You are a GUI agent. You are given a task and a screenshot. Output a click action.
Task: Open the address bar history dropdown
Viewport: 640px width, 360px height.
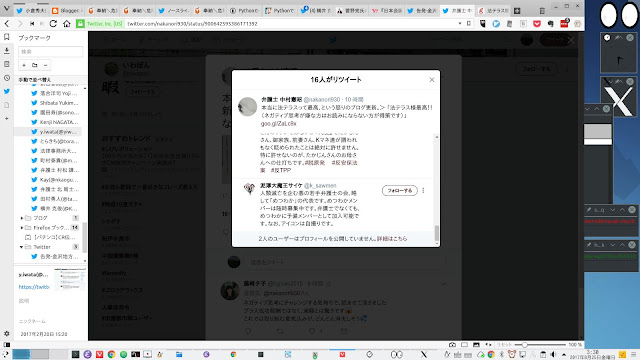click(x=460, y=24)
